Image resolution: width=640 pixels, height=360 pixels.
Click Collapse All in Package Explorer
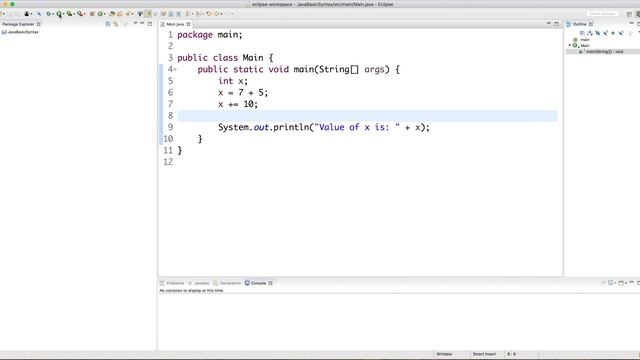coord(108,24)
